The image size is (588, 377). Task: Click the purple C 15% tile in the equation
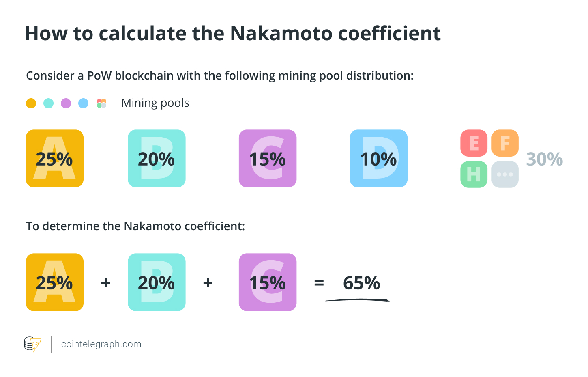coord(268,282)
